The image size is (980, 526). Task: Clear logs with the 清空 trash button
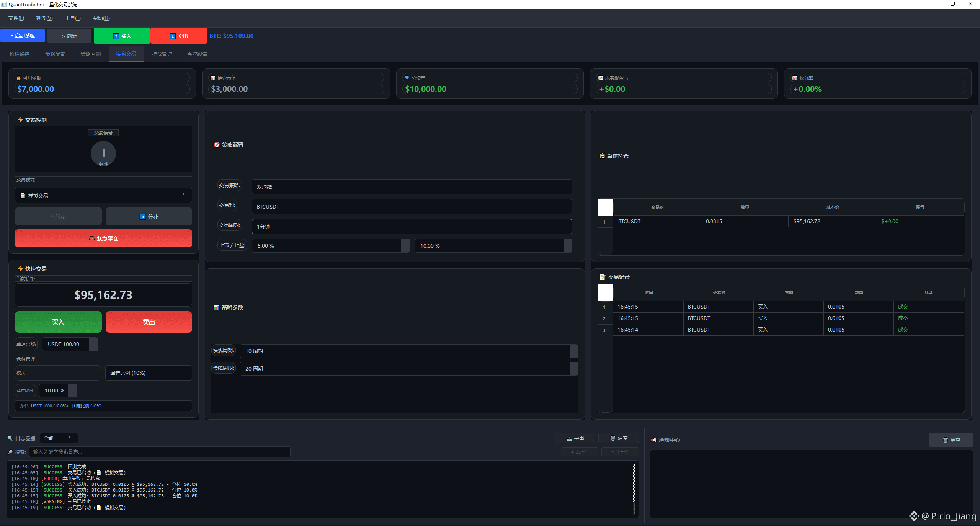click(x=619, y=438)
